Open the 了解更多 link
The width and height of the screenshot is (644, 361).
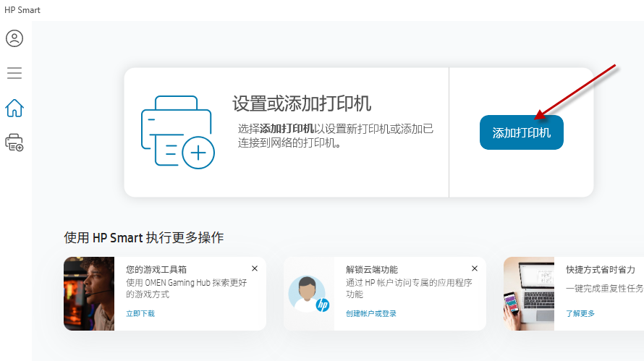click(580, 314)
